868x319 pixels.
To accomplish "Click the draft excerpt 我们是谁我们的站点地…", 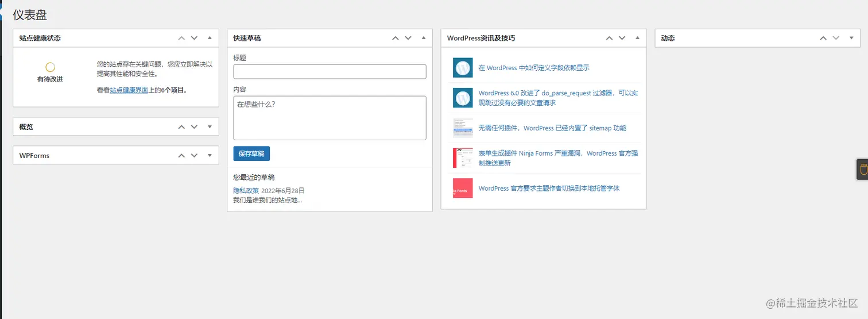I will click(268, 200).
